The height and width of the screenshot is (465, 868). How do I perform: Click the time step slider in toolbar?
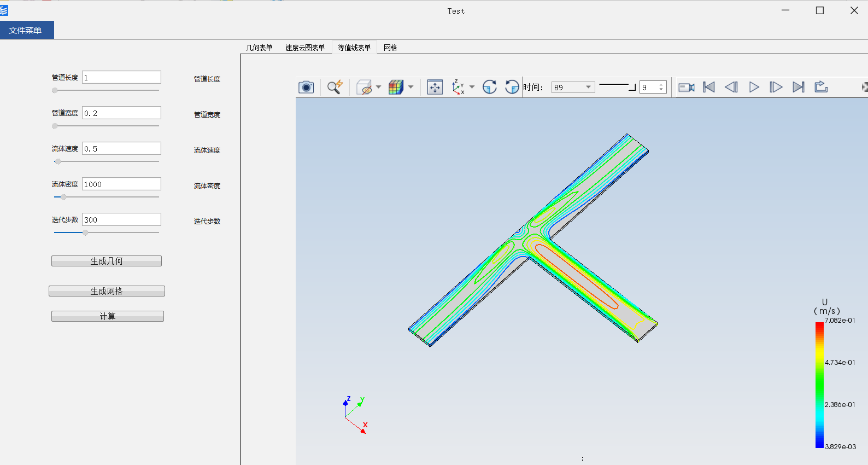617,86
